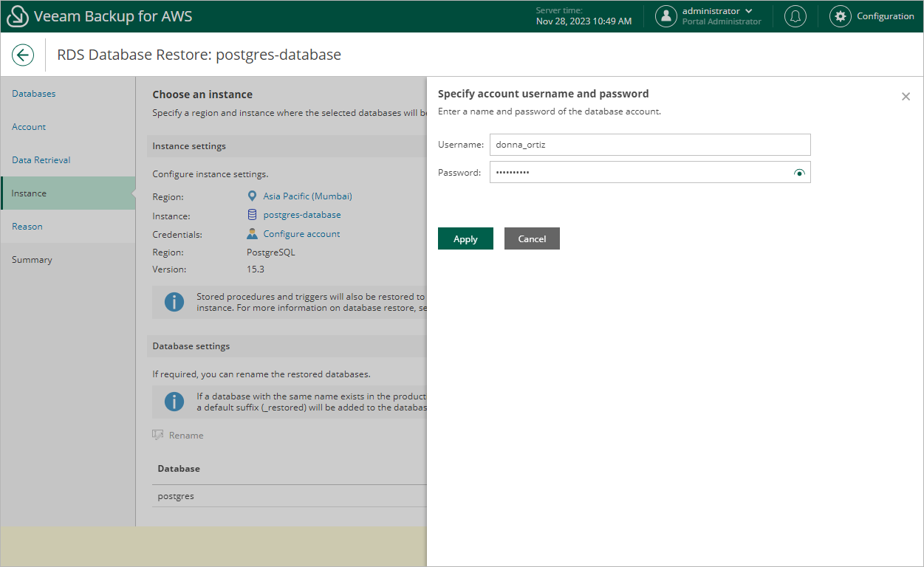Click the Rename action label
This screenshot has height=567, width=924.
tap(186, 436)
